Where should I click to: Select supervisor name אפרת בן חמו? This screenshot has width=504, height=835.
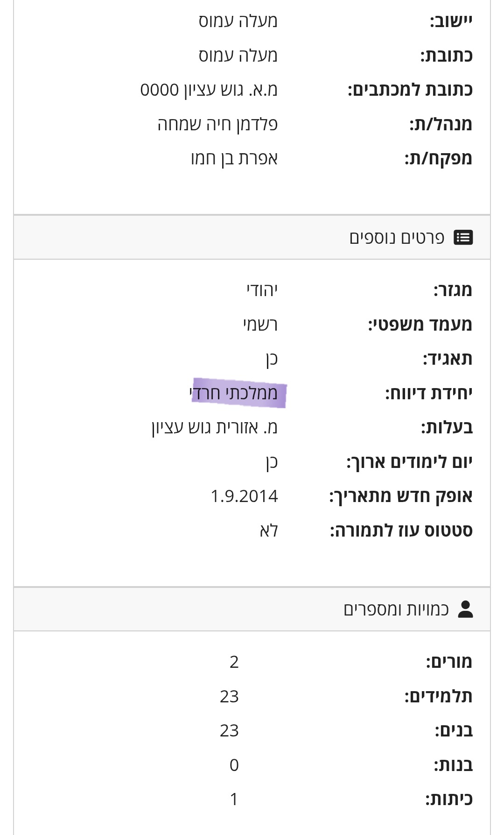tap(234, 159)
